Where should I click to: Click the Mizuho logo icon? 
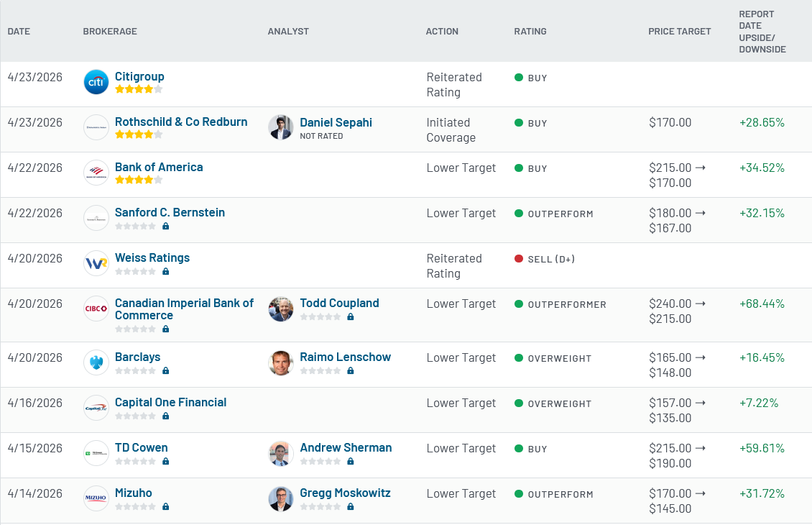[96, 498]
